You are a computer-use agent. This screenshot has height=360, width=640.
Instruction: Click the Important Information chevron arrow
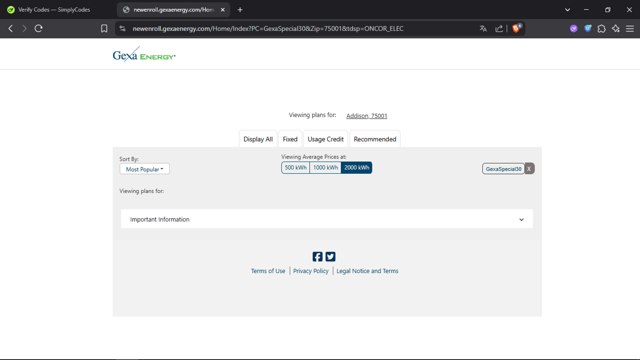pos(521,220)
